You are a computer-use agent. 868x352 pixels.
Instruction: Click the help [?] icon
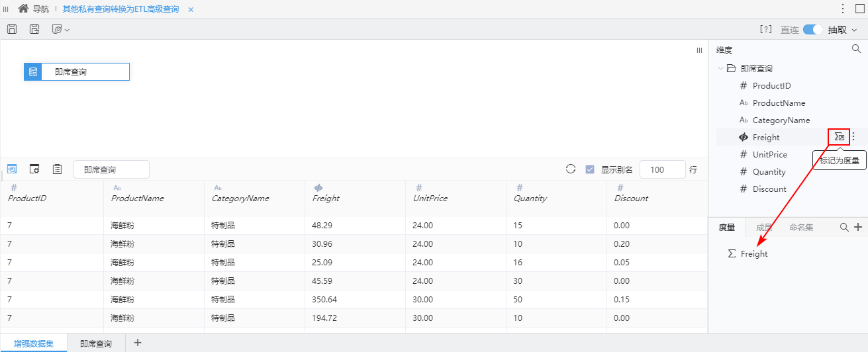(765, 29)
